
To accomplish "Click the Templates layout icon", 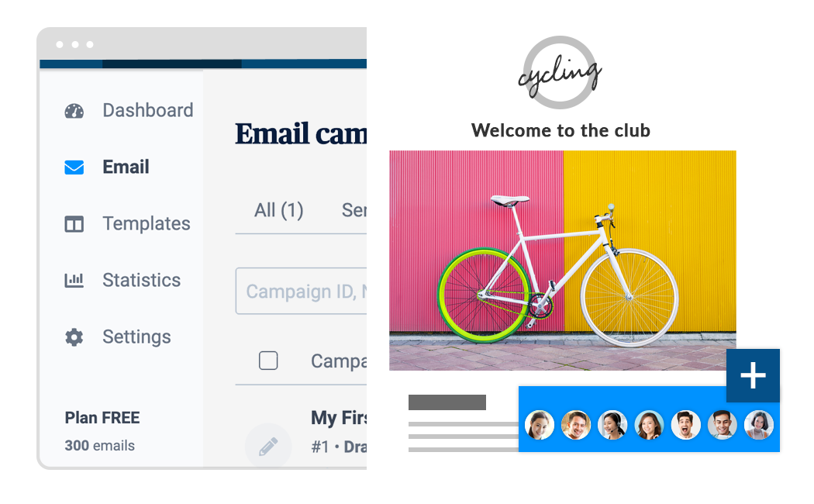I will (x=74, y=224).
